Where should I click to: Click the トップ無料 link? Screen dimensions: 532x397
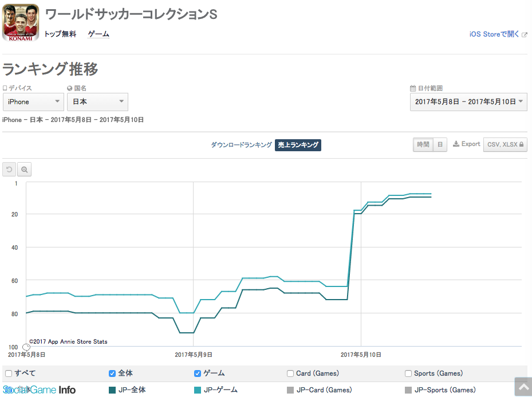point(60,34)
